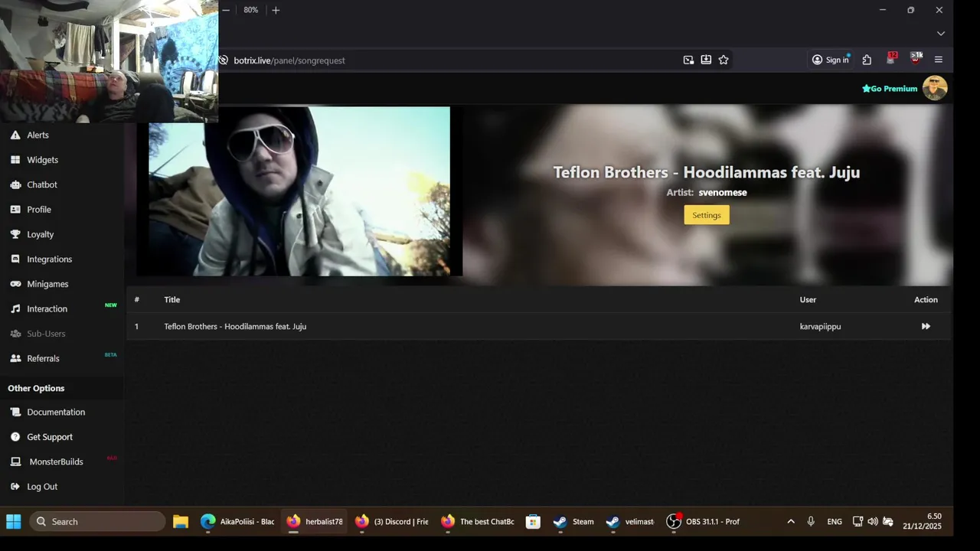Screen dimensions: 980x551
Task: Open MonsterBuilds sidebar link
Action: coord(56,461)
